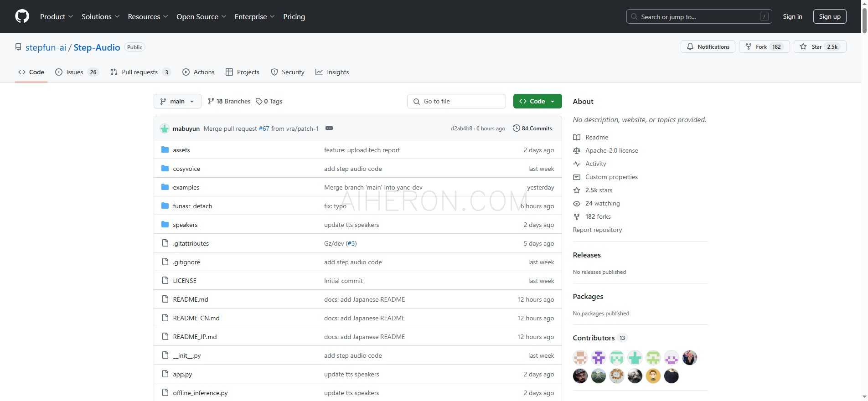
Task: View the 0 Tags link
Action: [269, 101]
